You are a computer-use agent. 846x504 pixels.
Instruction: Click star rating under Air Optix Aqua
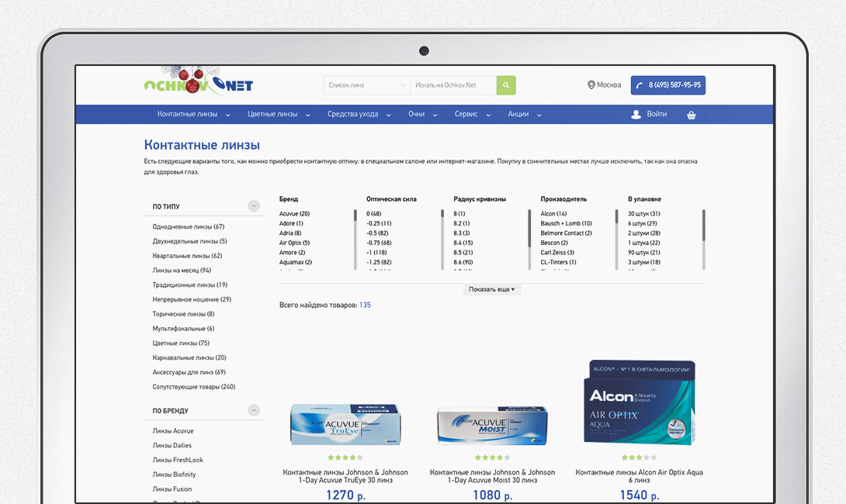click(640, 457)
